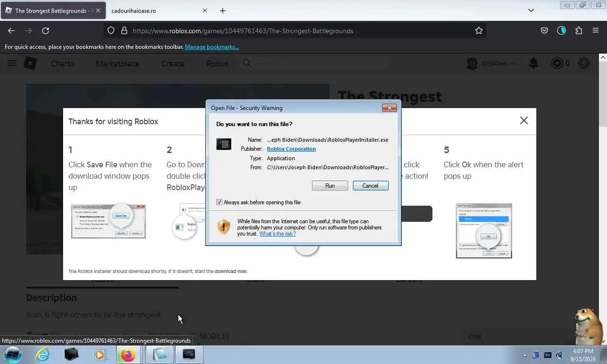The width and height of the screenshot is (607, 364).
Task: Open Roblox settings gear
Action: coord(584,63)
